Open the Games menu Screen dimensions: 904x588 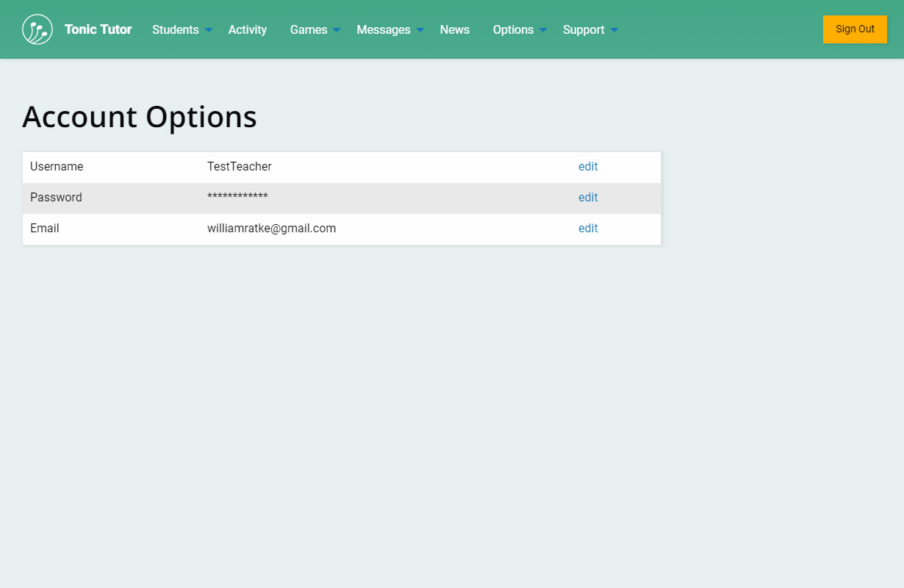point(309,29)
